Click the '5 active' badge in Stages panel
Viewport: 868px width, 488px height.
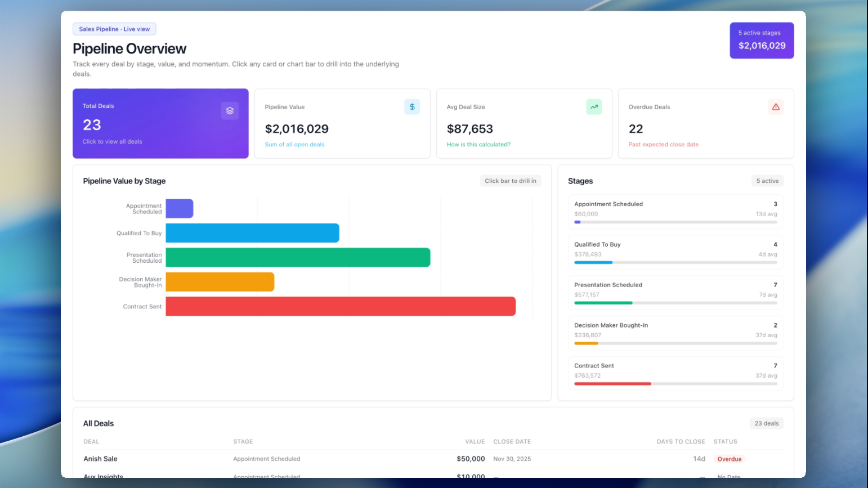(x=767, y=181)
